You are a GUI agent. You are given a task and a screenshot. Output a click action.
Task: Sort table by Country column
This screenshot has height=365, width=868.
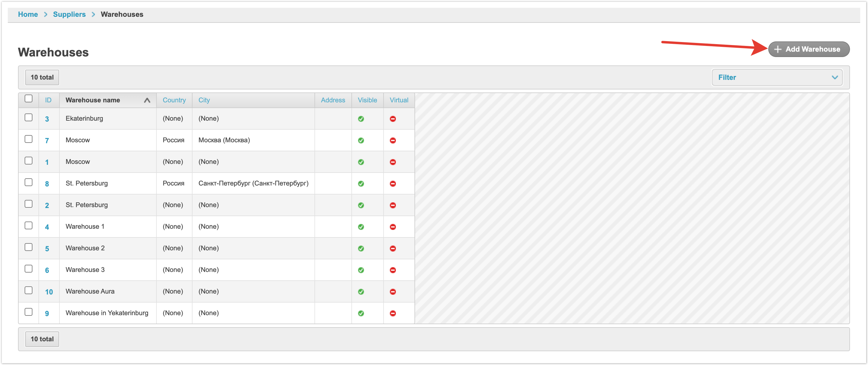tap(174, 100)
